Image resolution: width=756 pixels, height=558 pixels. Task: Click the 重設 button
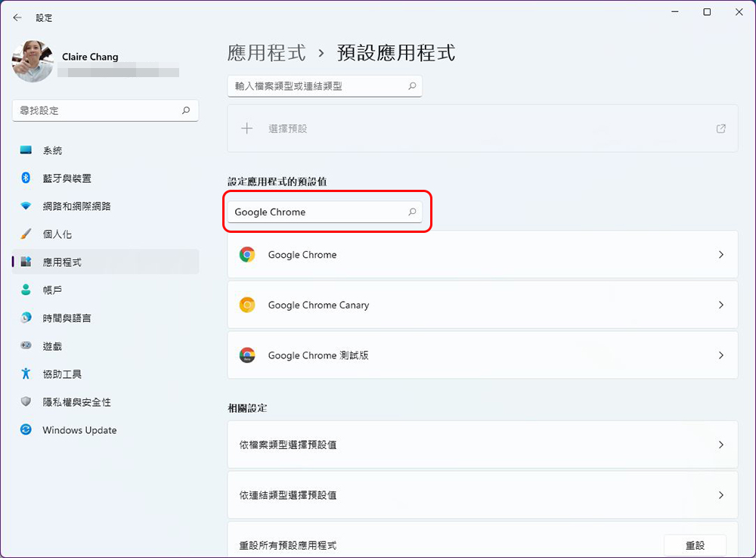695,545
